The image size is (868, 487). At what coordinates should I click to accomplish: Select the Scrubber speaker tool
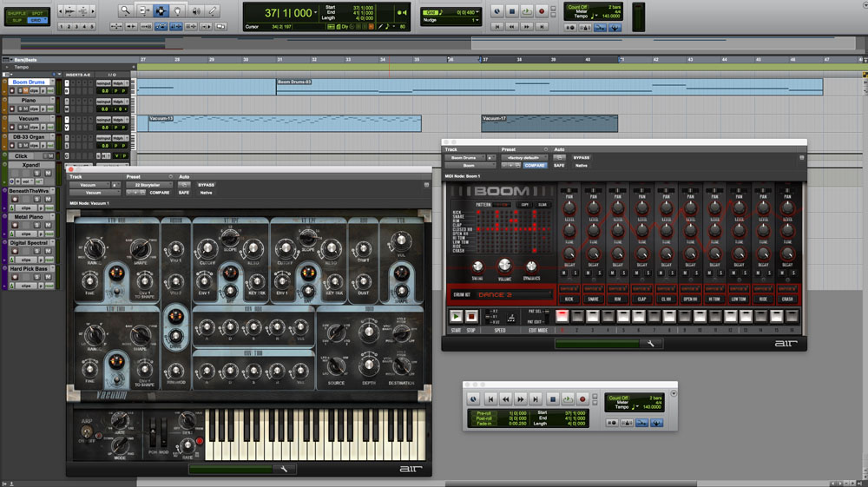coord(195,10)
